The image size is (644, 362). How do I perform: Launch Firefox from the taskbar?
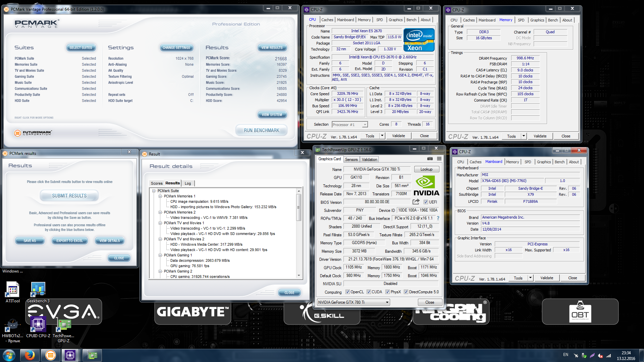pyautogui.click(x=30, y=355)
